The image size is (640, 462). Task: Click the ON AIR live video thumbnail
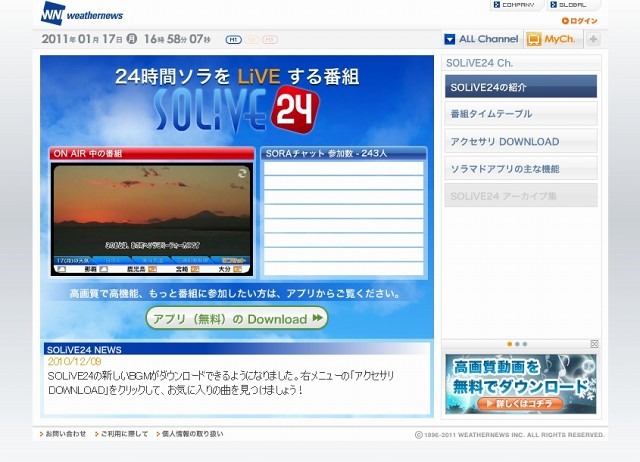152,219
